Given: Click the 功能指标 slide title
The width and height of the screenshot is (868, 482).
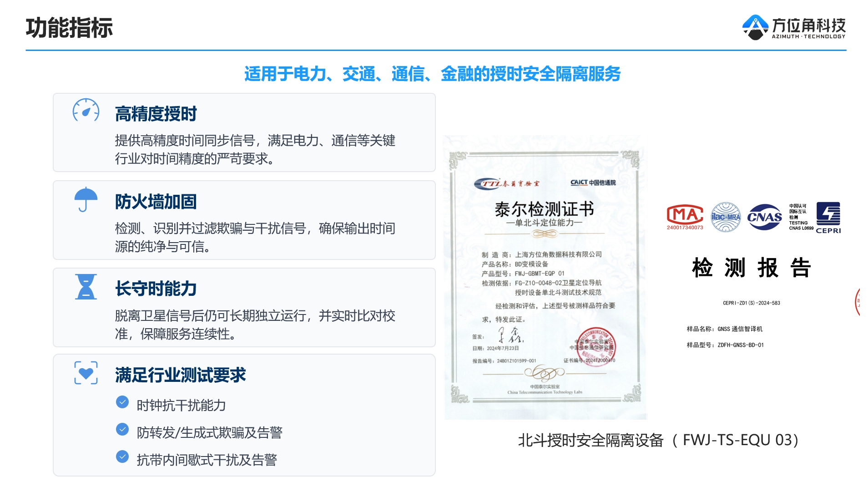Looking at the screenshot, I should click(69, 28).
